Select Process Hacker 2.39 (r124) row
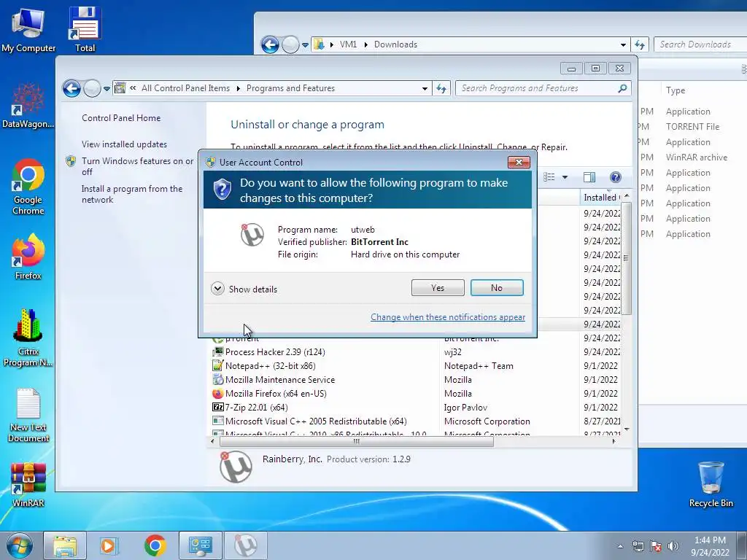The height and width of the screenshot is (560, 747). (x=415, y=352)
